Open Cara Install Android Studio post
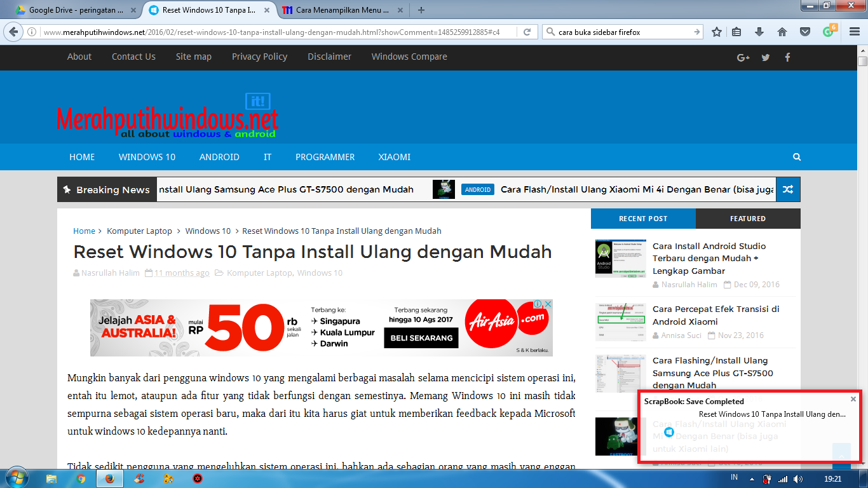Viewport: 868px width, 488px height. [x=709, y=258]
